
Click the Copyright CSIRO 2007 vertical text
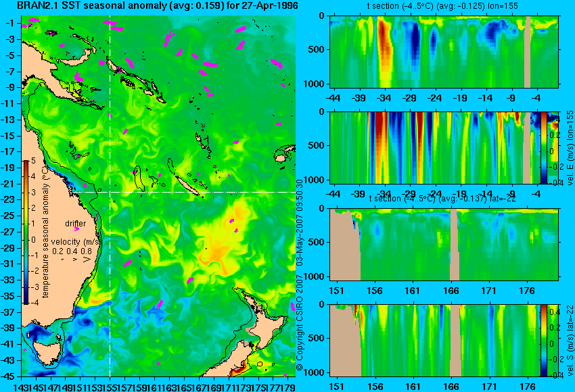click(300, 275)
